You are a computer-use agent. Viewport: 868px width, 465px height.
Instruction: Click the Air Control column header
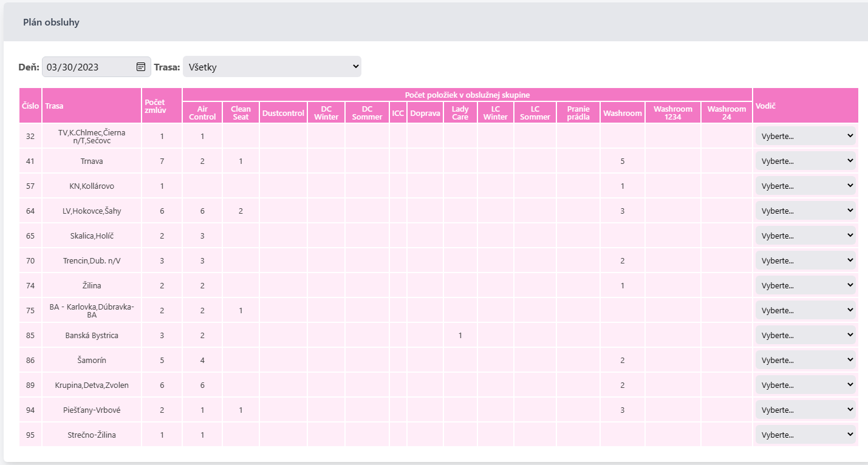click(x=202, y=113)
